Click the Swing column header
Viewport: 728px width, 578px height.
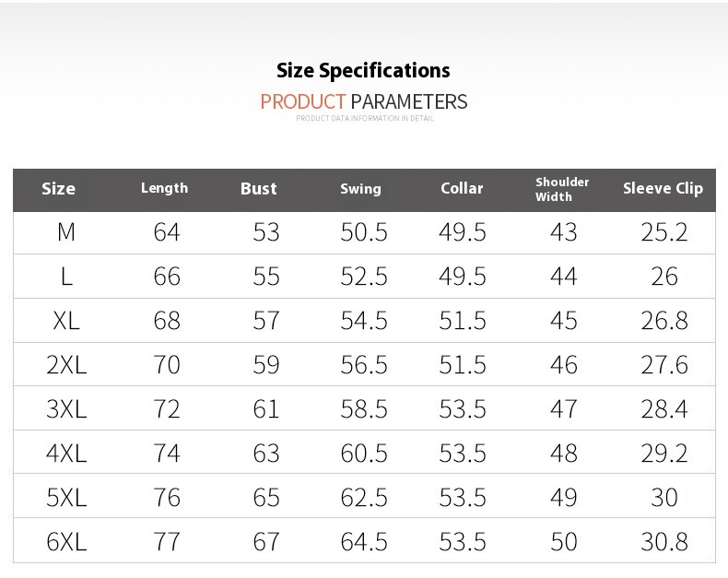(x=360, y=189)
